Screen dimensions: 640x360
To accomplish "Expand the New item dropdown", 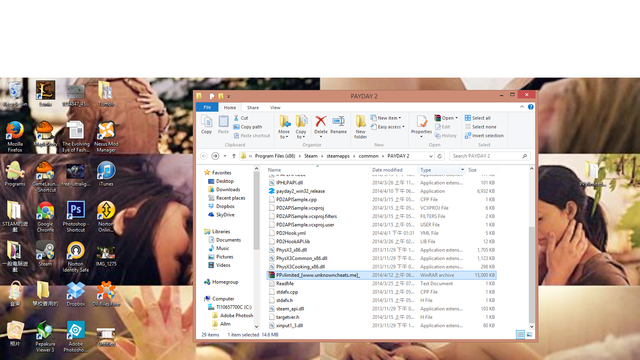I will click(x=386, y=118).
